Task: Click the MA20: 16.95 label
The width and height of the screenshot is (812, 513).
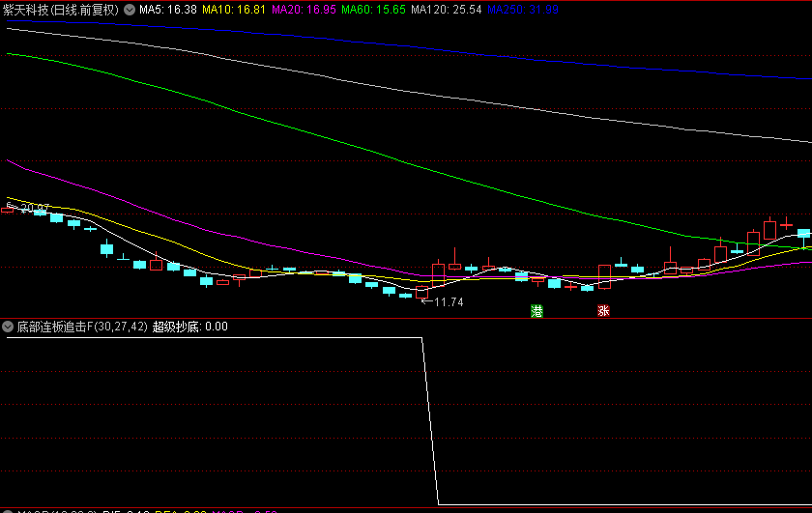Action: [304, 10]
